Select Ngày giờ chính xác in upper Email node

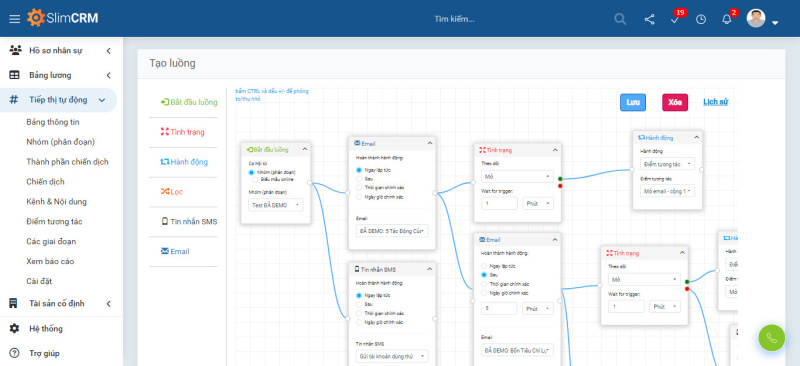click(x=359, y=197)
